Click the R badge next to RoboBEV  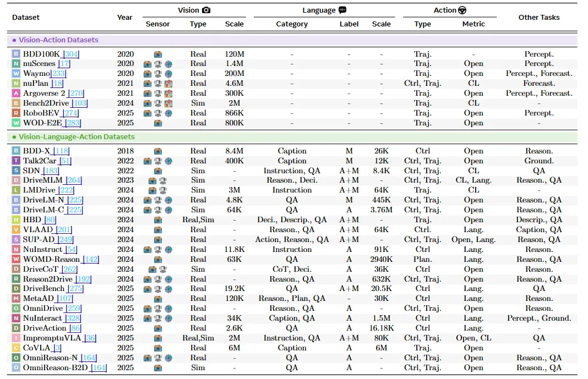coord(16,113)
